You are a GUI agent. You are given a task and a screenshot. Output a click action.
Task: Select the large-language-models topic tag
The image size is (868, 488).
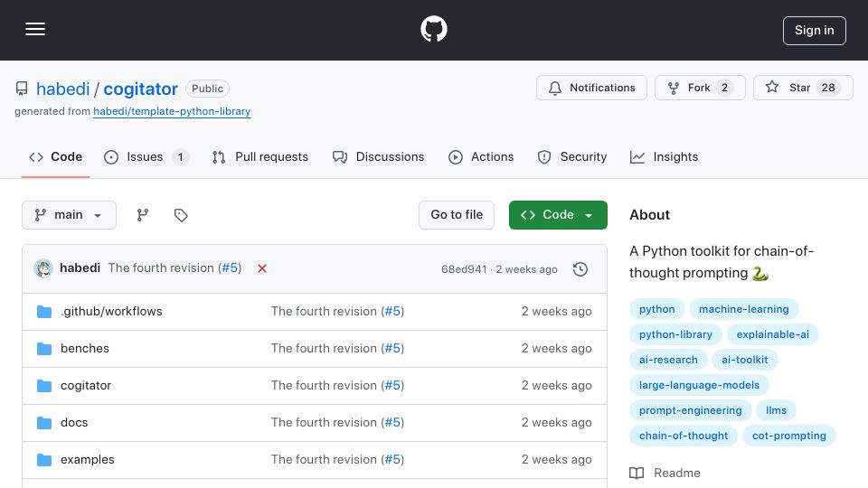tap(699, 386)
